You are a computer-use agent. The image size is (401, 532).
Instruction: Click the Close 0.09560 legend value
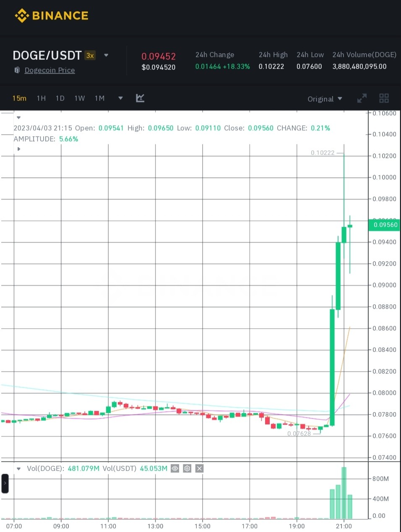(x=260, y=128)
